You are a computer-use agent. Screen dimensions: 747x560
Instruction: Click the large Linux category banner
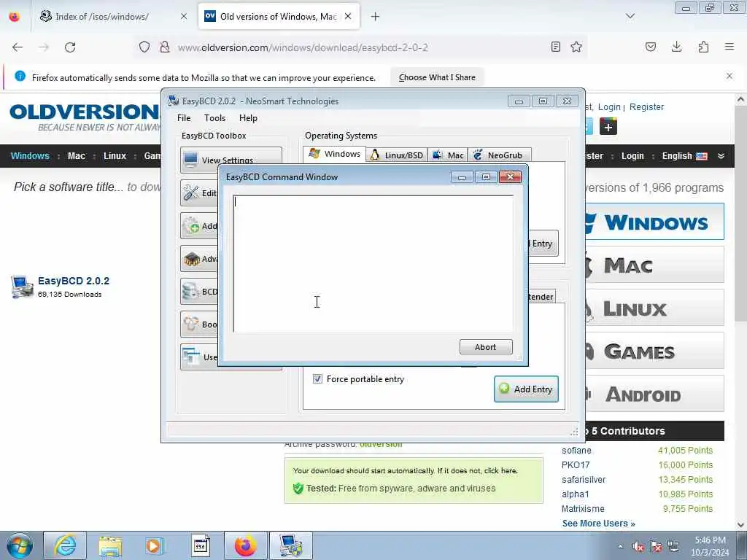tap(654, 308)
